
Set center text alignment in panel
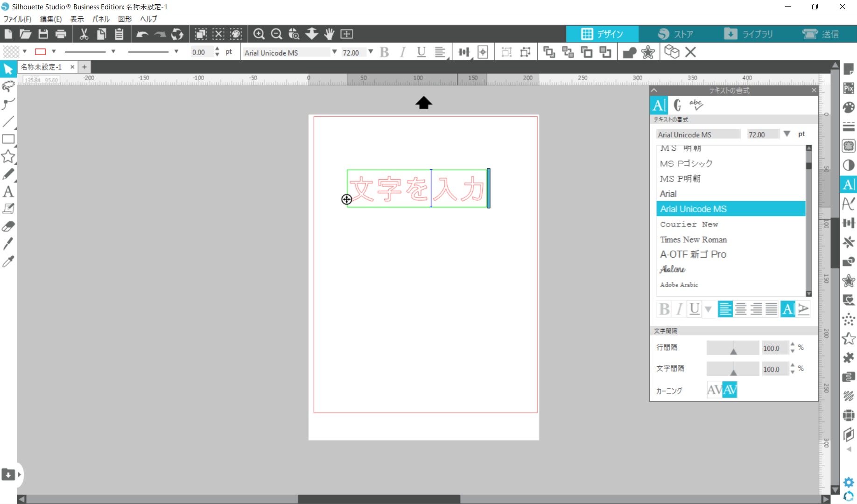(x=741, y=309)
